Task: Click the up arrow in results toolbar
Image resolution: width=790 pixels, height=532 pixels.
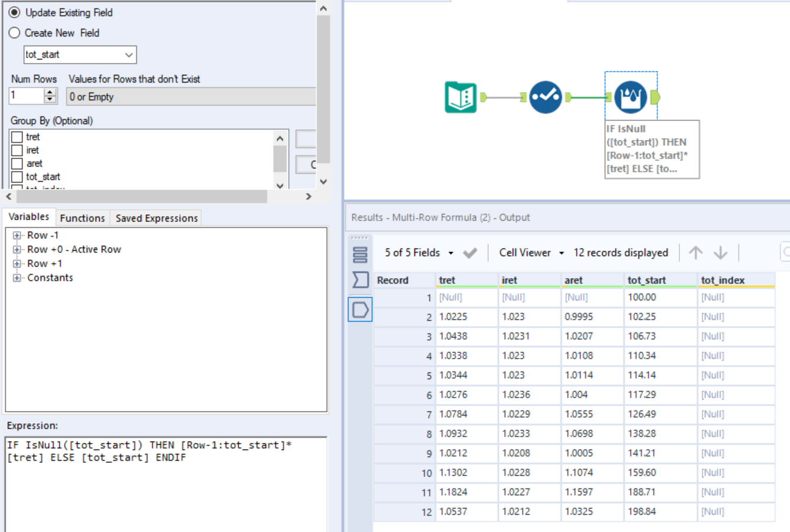Action: coord(696,253)
